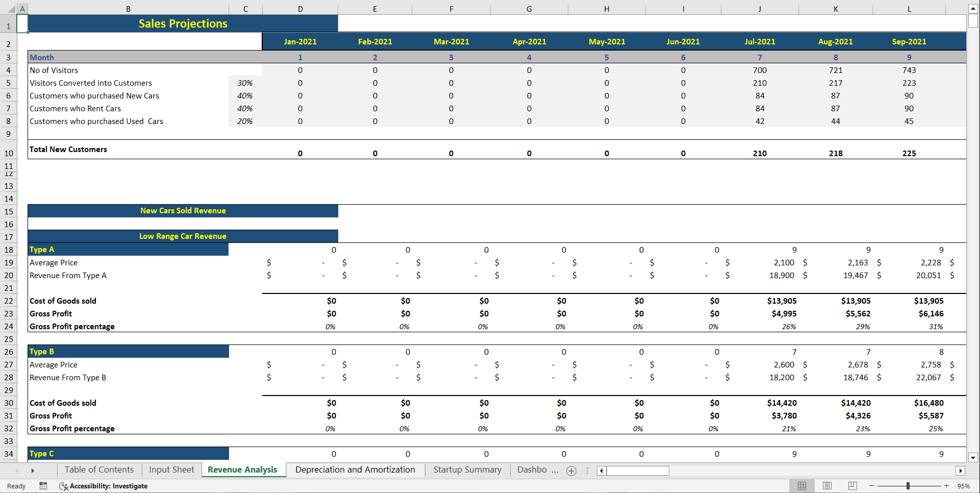Screen dimensions: 980x493
Task: Select column J header
Action: click(x=760, y=8)
